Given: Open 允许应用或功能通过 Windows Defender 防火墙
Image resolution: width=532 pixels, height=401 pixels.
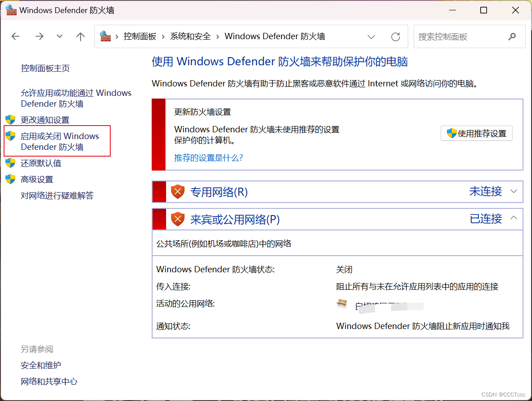Looking at the screenshot, I should click(x=76, y=99).
